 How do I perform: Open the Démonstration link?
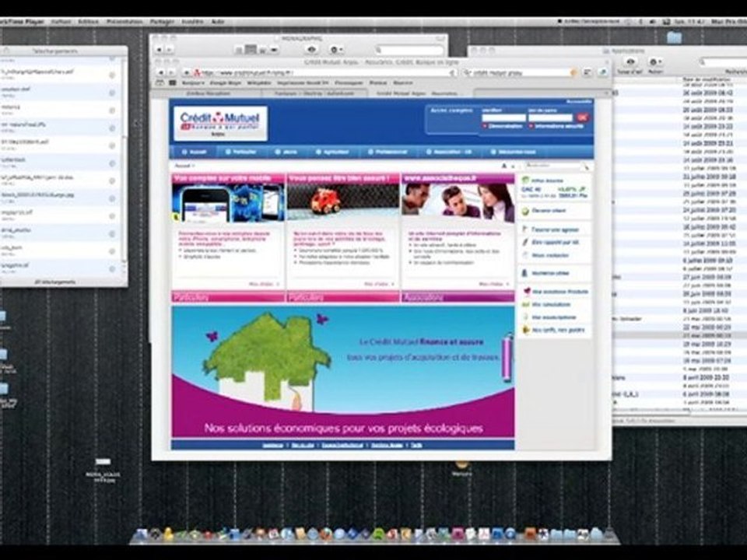tap(505, 126)
